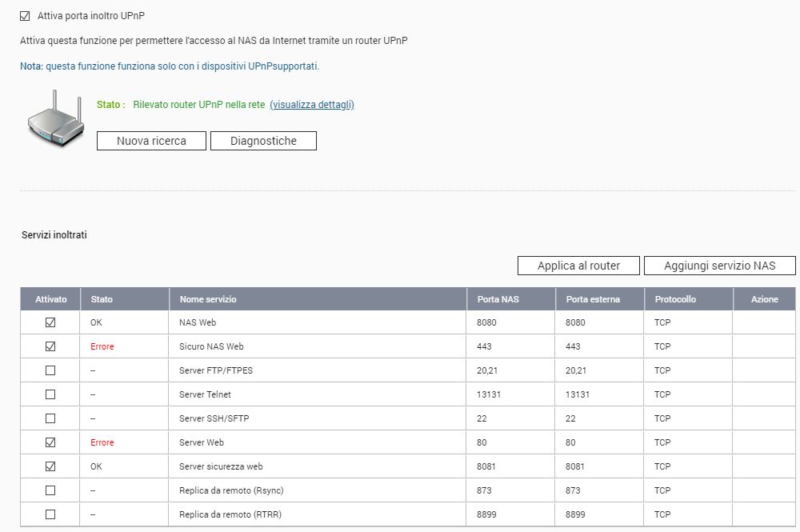Uncheck the Sicuro NAS Web service
Viewport: 800px width, 532px height.
tap(50, 346)
